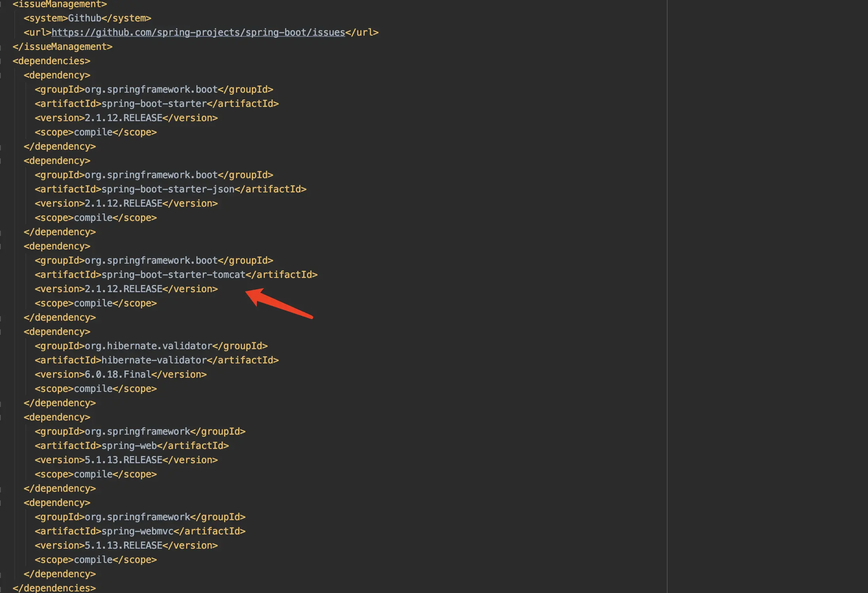
Task: Click the right margin guide line
Action: coord(667,277)
